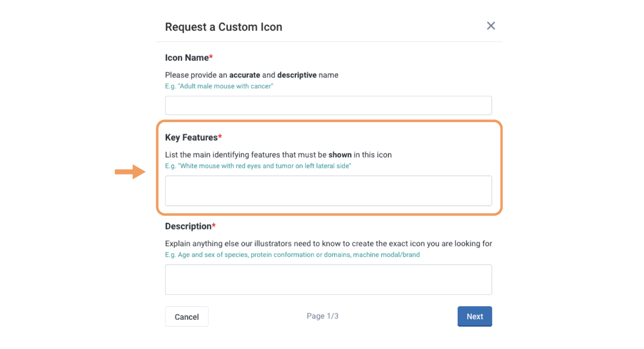The image size is (644, 349).
Task: Click the orange arrow pointing at Key Features
Action: (x=130, y=172)
